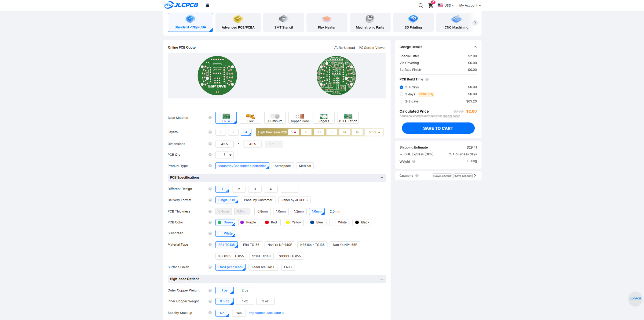The image size is (644, 320).
Task: Open the PCB Qty dropdown
Action: coord(225,155)
